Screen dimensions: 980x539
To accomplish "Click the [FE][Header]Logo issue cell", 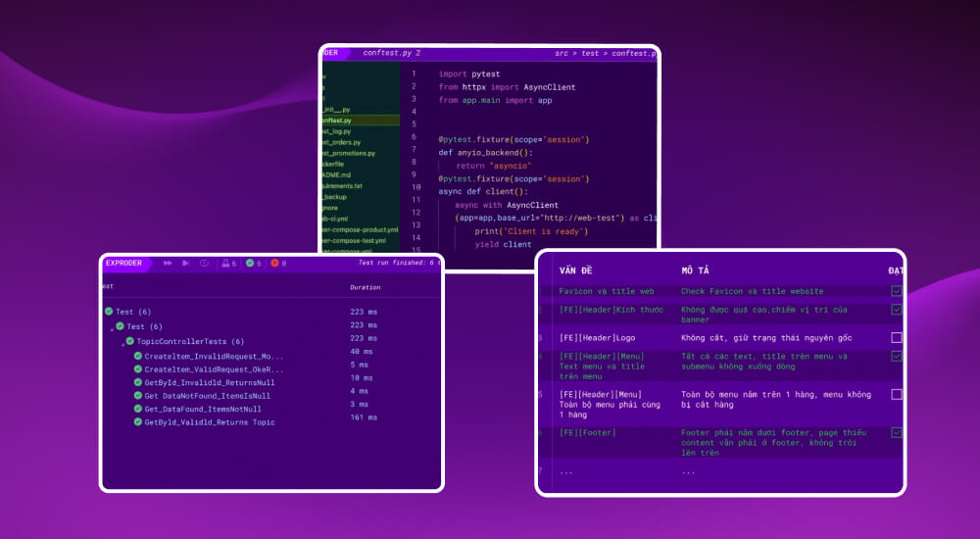I will pyautogui.click(x=597, y=338).
